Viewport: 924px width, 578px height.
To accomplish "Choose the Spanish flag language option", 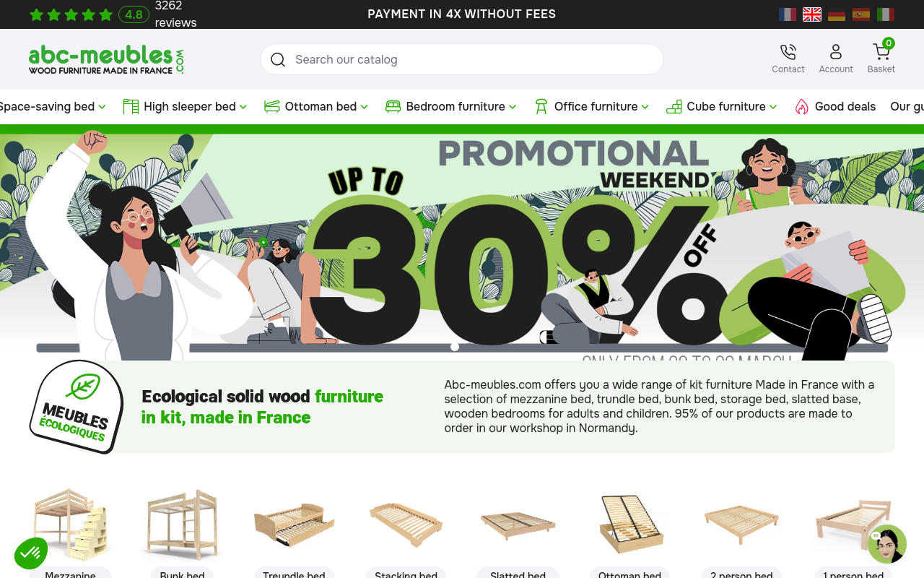I will pyautogui.click(x=861, y=14).
